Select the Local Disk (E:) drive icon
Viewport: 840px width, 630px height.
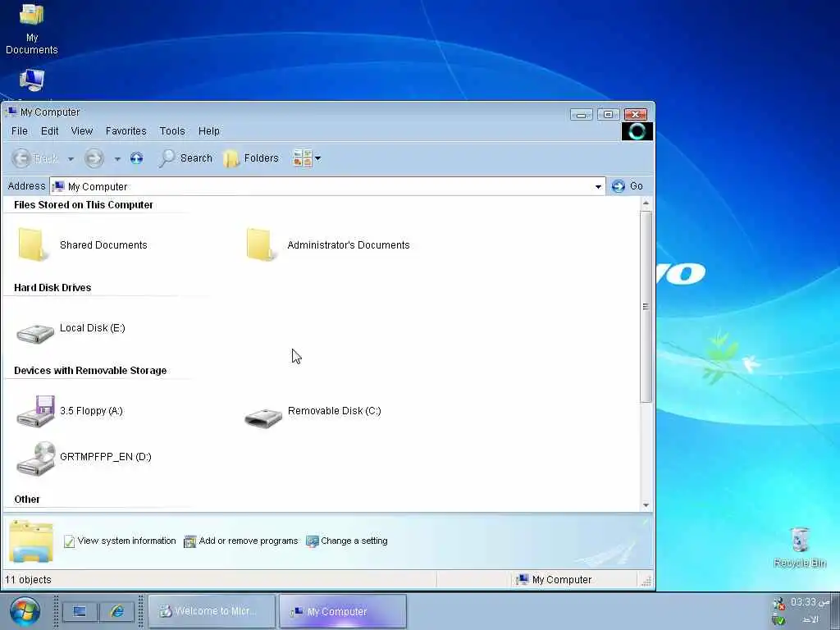point(35,333)
